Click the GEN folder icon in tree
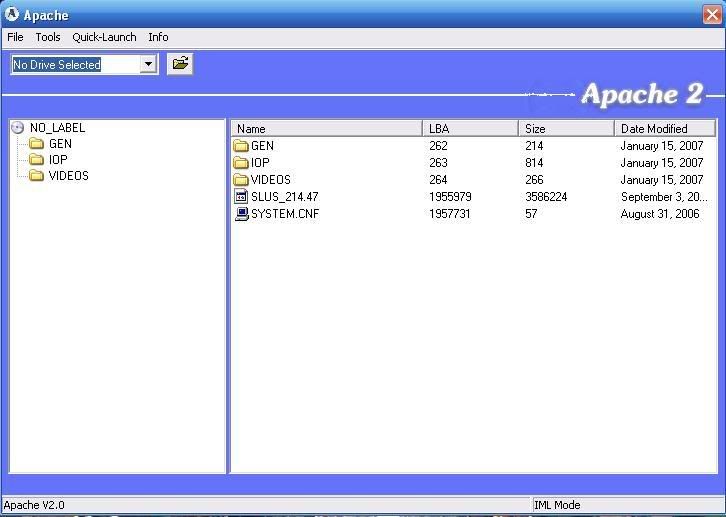The width and height of the screenshot is (726, 517). coord(36,143)
